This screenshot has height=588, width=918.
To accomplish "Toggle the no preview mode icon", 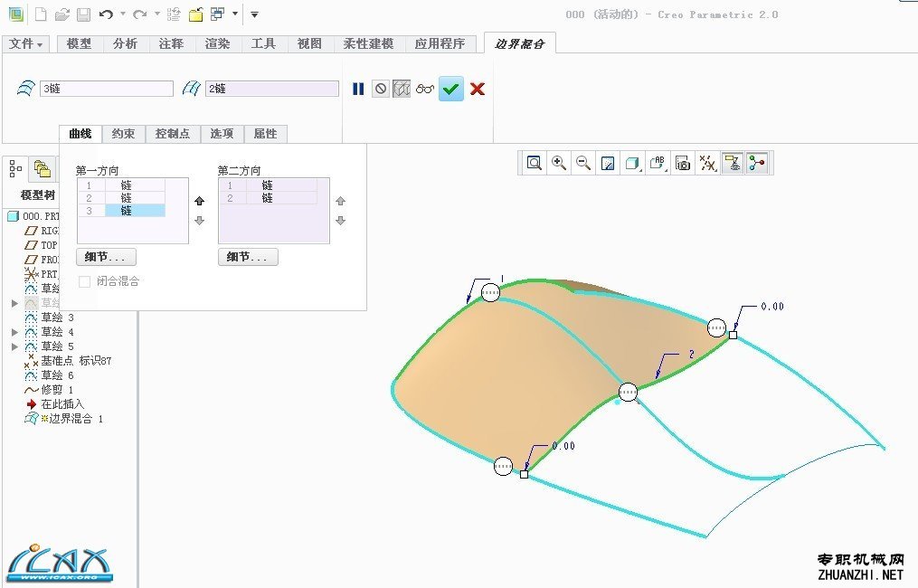I will click(381, 89).
